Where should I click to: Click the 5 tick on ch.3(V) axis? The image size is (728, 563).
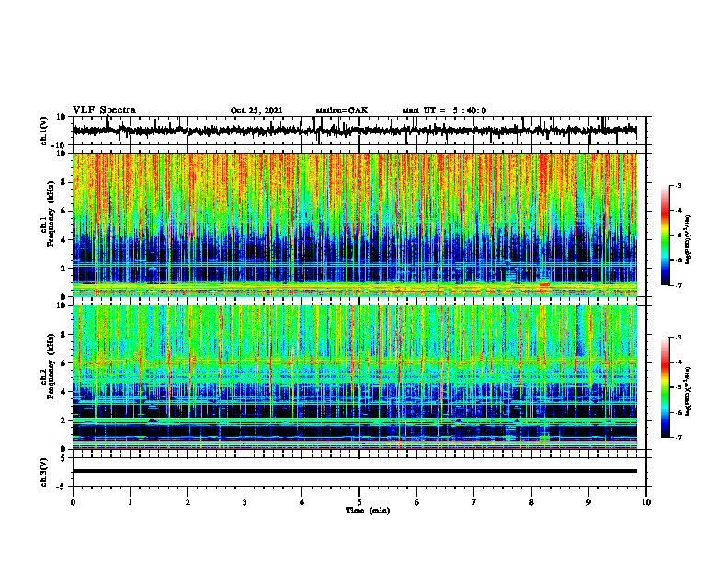click(63, 457)
